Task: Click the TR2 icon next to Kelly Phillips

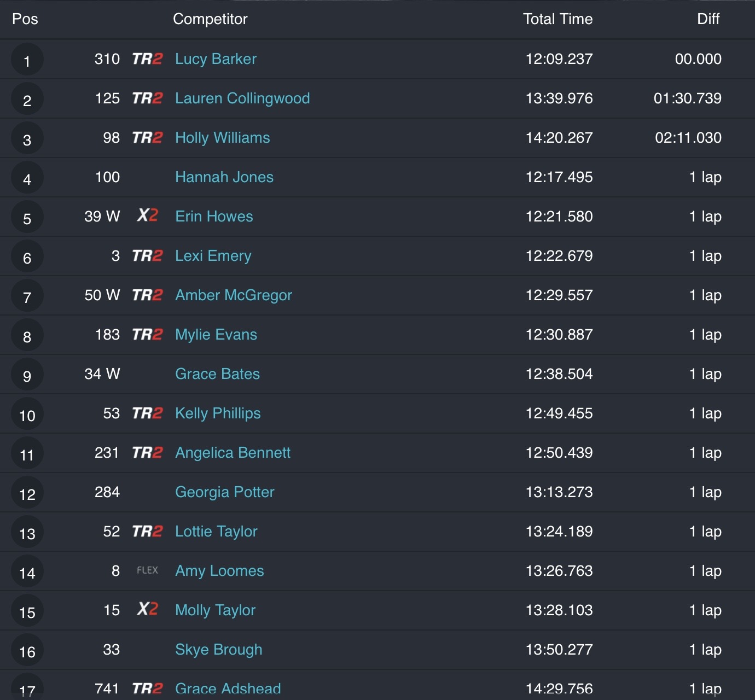Action: pyautogui.click(x=147, y=413)
